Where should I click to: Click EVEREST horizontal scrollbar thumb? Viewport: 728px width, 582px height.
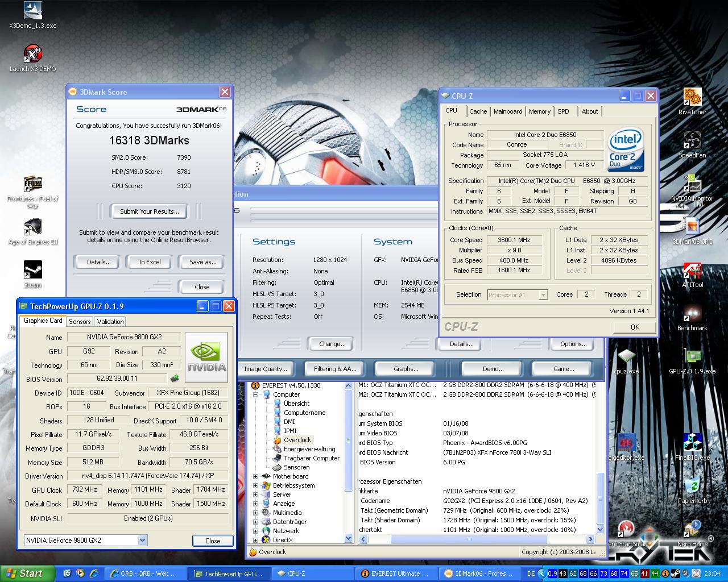(x=470, y=539)
